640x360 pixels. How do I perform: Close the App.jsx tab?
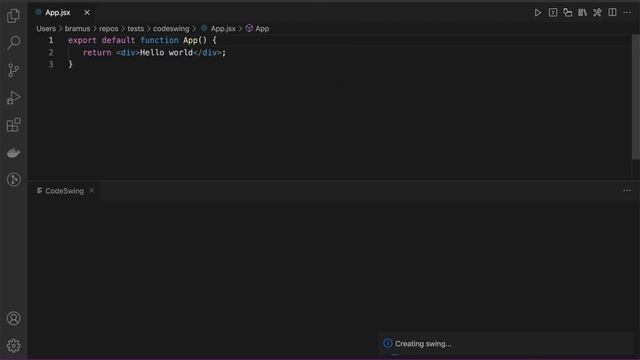pos(87,13)
